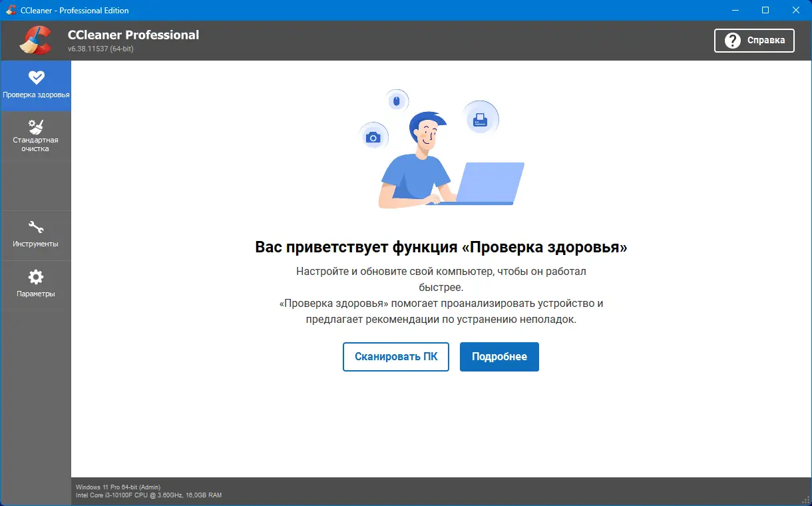Click the question mark icon in Справка
This screenshot has height=506, width=812.
(x=733, y=40)
